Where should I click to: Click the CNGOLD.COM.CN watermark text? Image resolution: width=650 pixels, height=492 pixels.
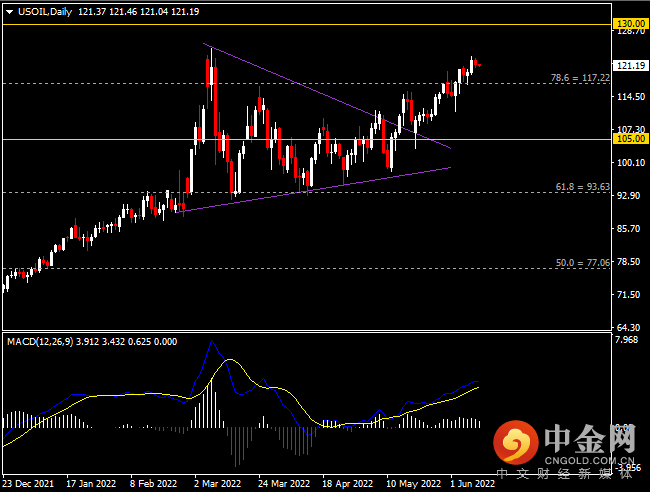[589, 460]
